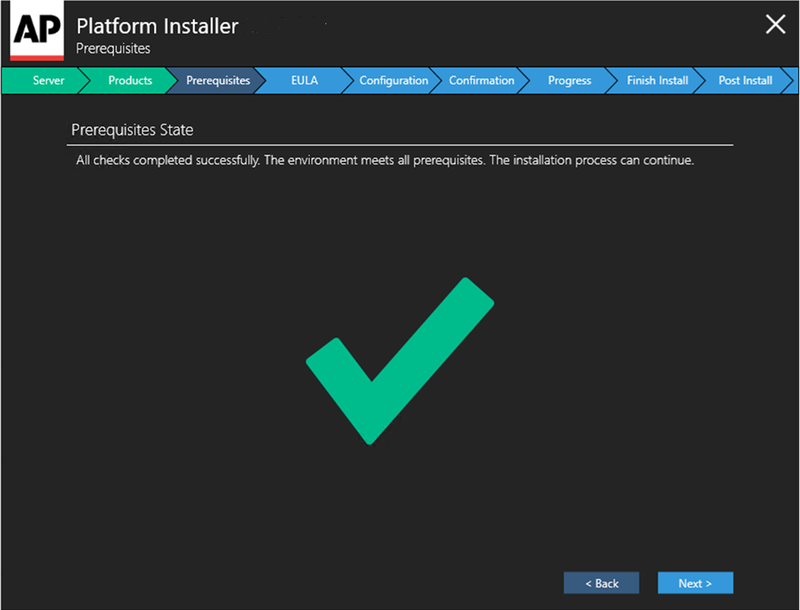This screenshot has width=800, height=610.
Task: Select the Finish Install step
Action: point(657,81)
